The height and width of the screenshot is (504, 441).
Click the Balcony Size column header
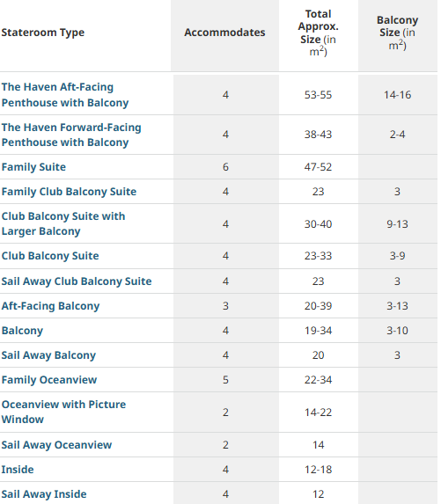(398, 33)
